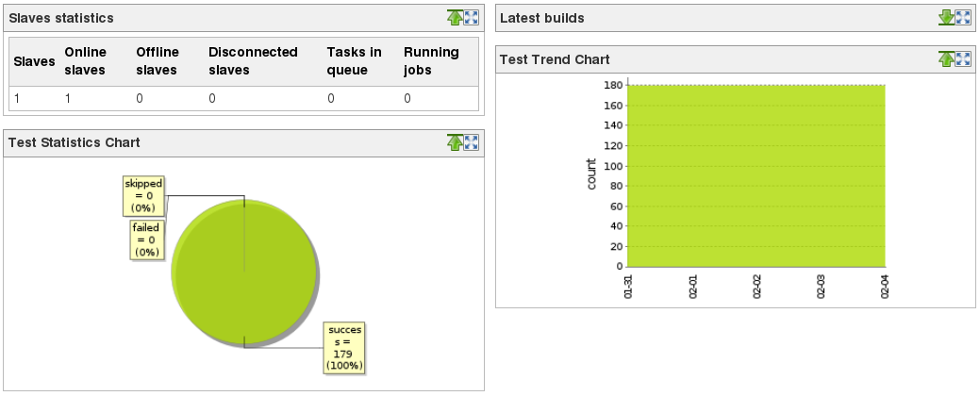The image size is (980, 396).
Task: Click the green test trend chart area
Action: (755, 176)
